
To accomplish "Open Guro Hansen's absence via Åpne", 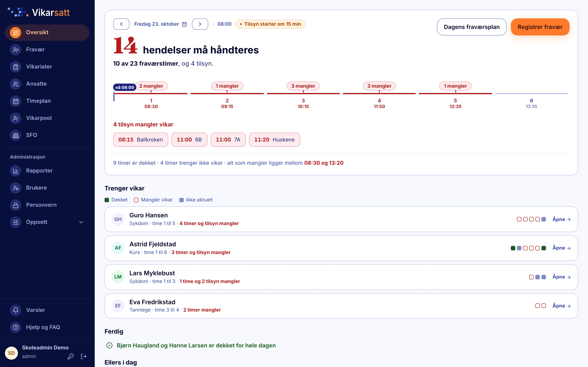I will (x=561, y=219).
